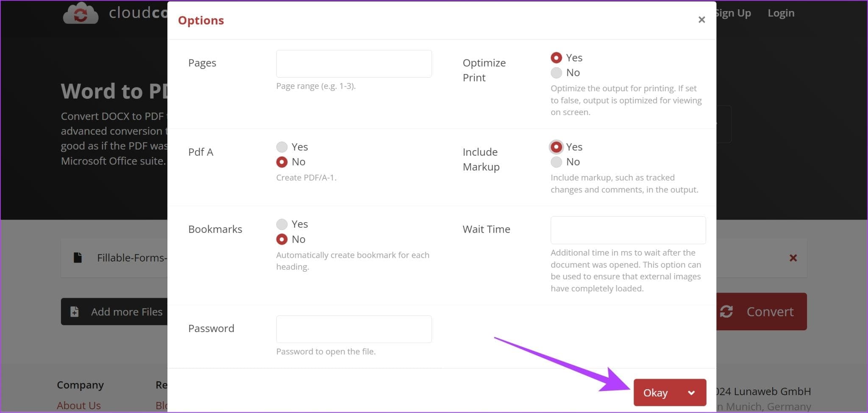Screen dimensions: 868x413
Task: Remove the file using the red X
Action: [x=793, y=258]
